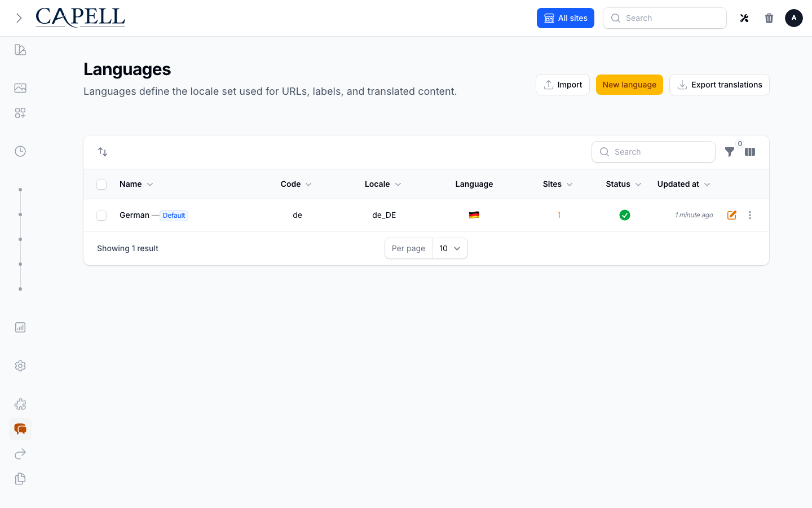Open the settings gear icon in sidebar
The height and width of the screenshot is (508, 812).
[x=20, y=366]
